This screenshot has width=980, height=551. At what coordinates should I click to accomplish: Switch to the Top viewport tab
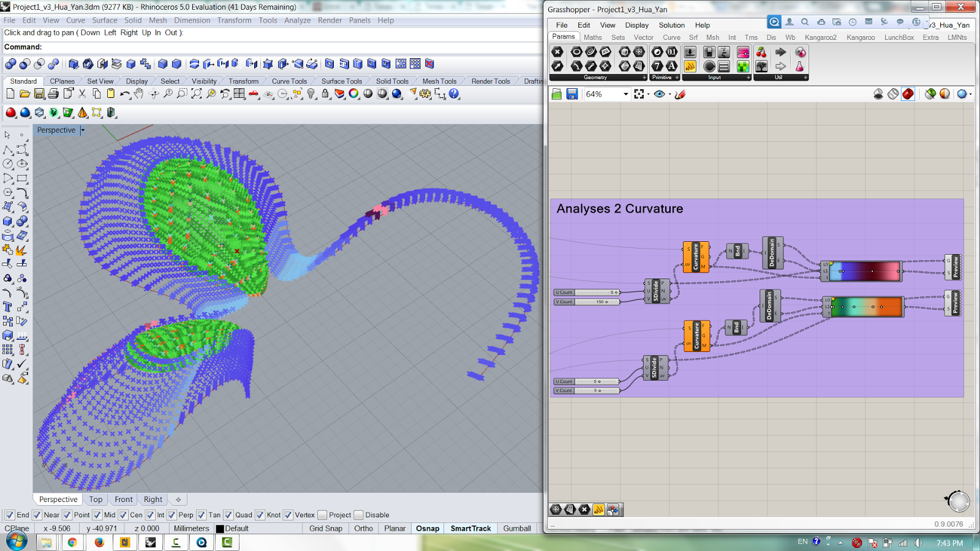click(96, 499)
